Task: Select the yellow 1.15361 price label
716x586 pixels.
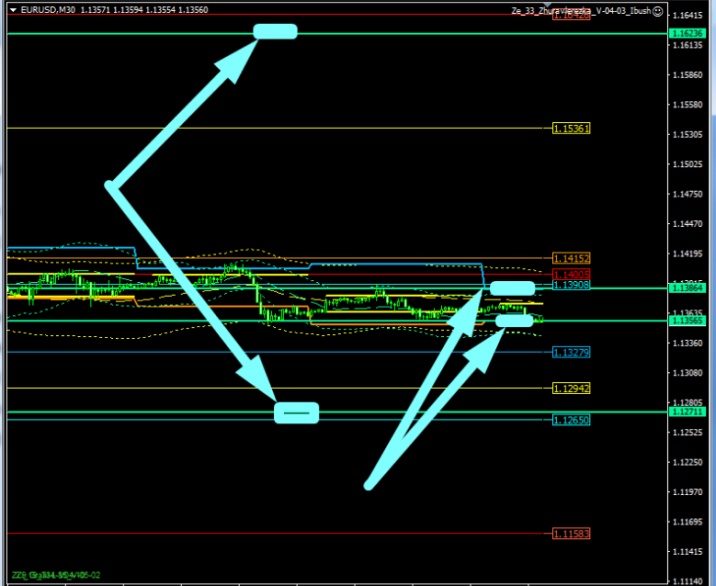Action: click(x=571, y=129)
